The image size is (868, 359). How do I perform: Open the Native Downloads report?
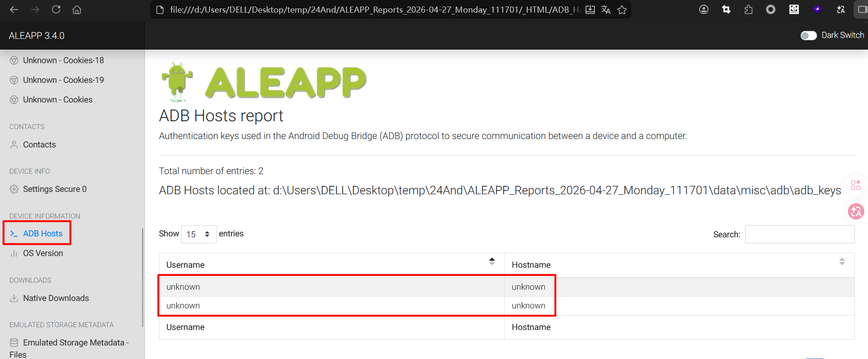[56, 298]
